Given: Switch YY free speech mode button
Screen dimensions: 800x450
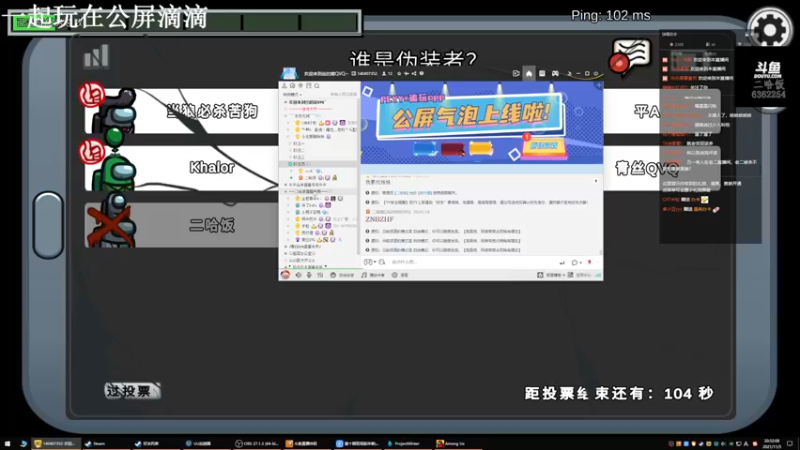Looking at the screenshot, I should (342, 275).
